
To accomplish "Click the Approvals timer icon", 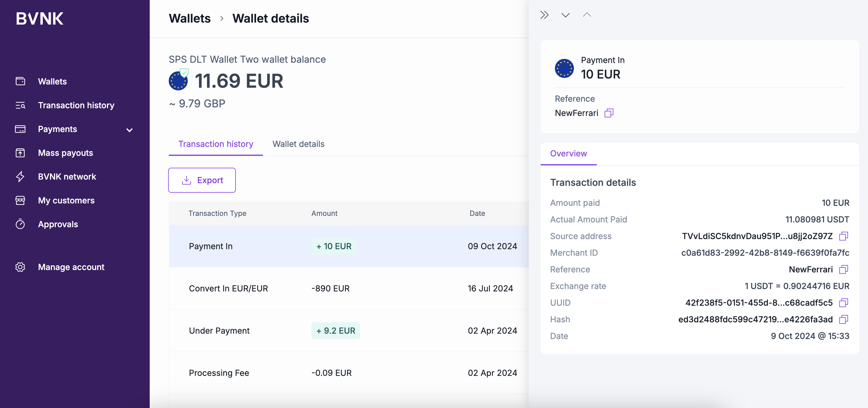I will click(20, 224).
